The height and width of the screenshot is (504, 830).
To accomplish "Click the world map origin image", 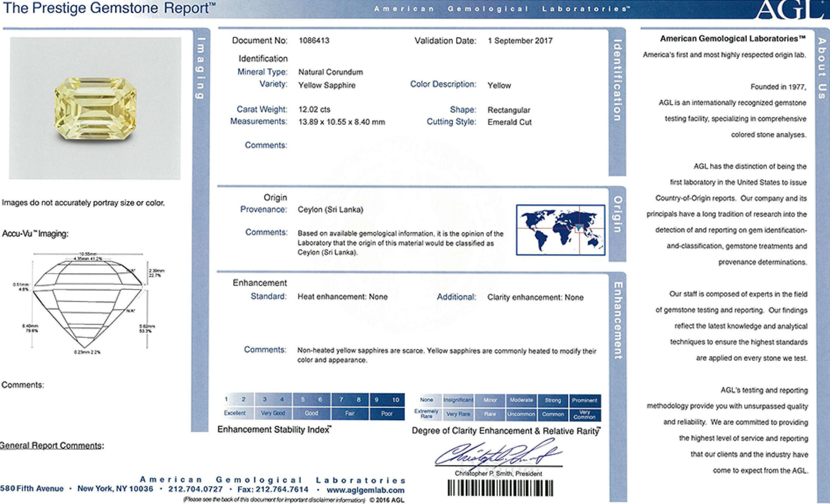I will pyautogui.click(x=561, y=230).
